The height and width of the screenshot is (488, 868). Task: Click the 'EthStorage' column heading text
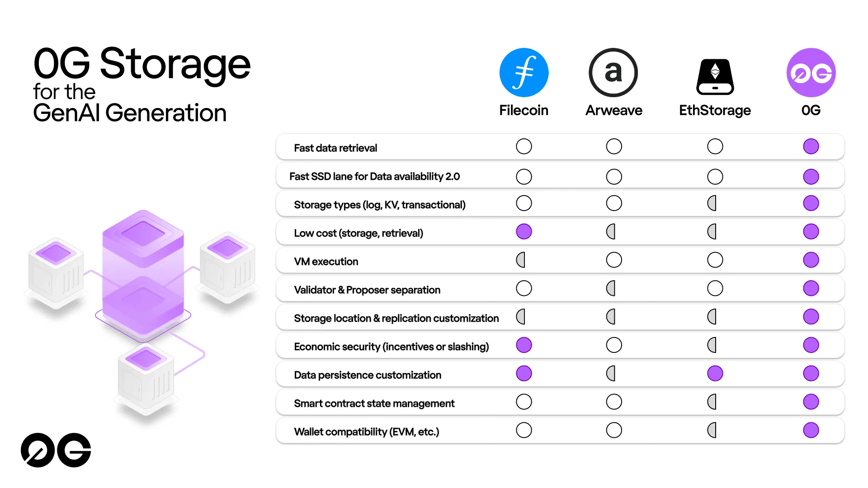[x=715, y=111]
